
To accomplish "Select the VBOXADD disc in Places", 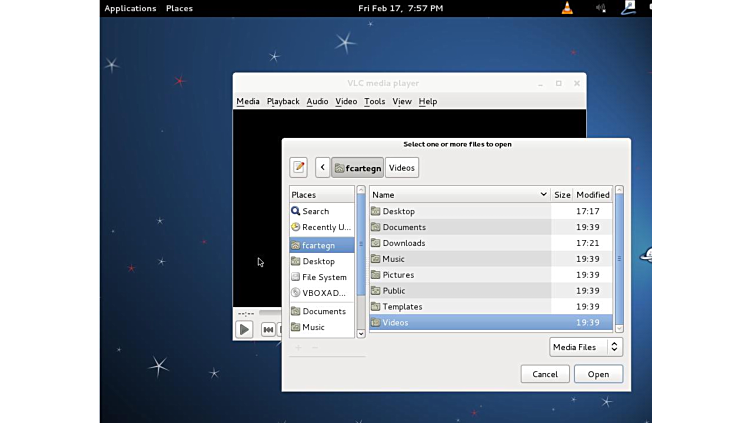I will pos(323,293).
